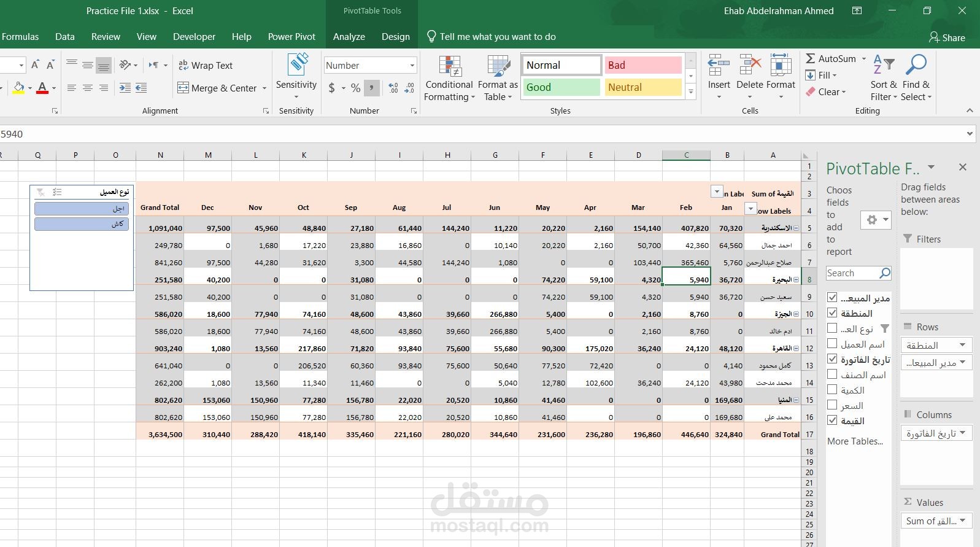Viewport: 980px width, 547px height.
Task: Open the Clear dropdown
Action: (x=825, y=92)
